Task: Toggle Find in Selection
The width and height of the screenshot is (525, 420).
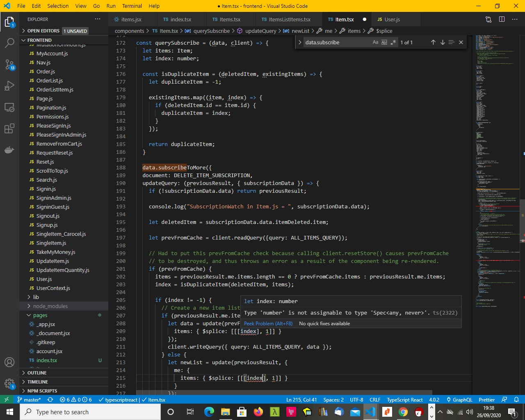Action: 452,42
